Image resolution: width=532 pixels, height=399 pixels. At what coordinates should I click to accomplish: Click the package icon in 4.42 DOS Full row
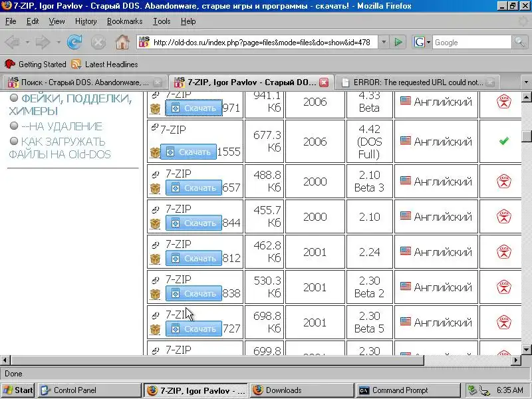[155, 153]
